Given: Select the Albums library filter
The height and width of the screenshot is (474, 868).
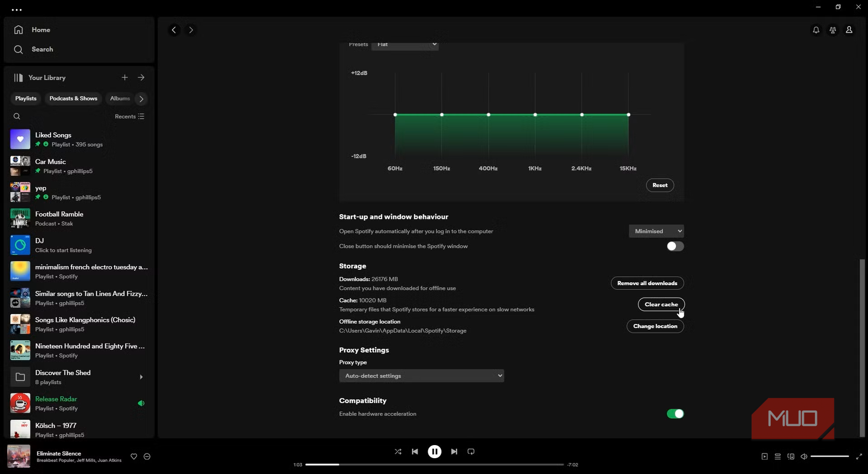Looking at the screenshot, I should coord(119,98).
